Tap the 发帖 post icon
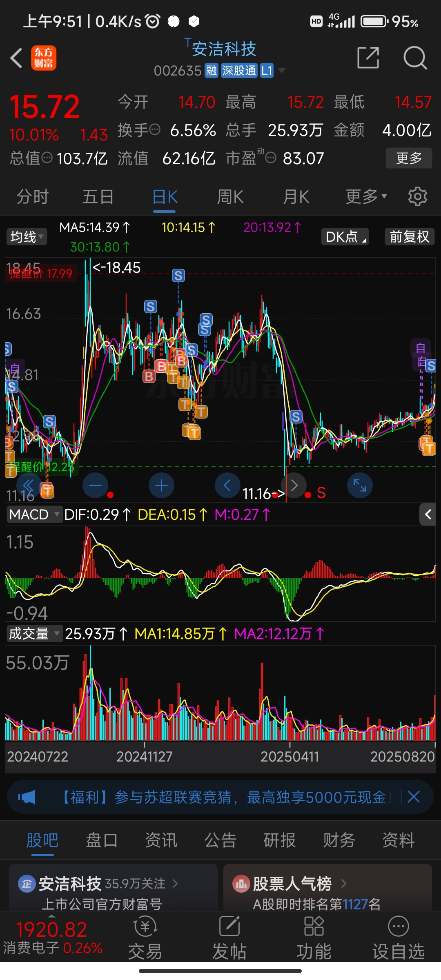Screen dimensions: 441x980 pyautogui.click(x=229, y=925)
